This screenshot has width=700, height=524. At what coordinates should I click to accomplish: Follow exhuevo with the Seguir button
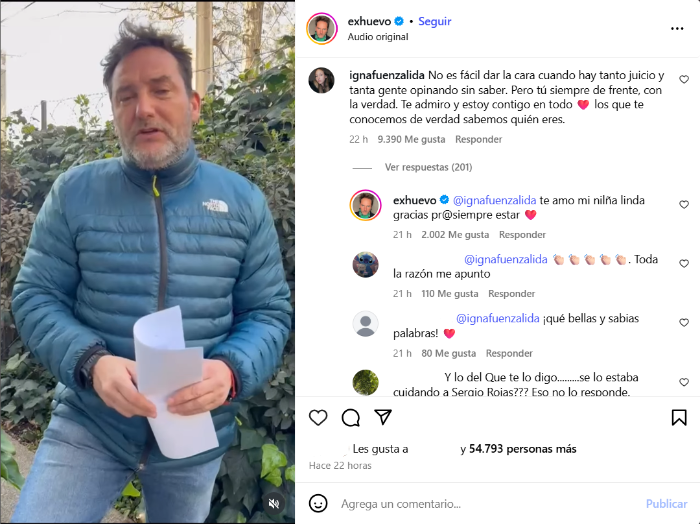coord(434,21)
